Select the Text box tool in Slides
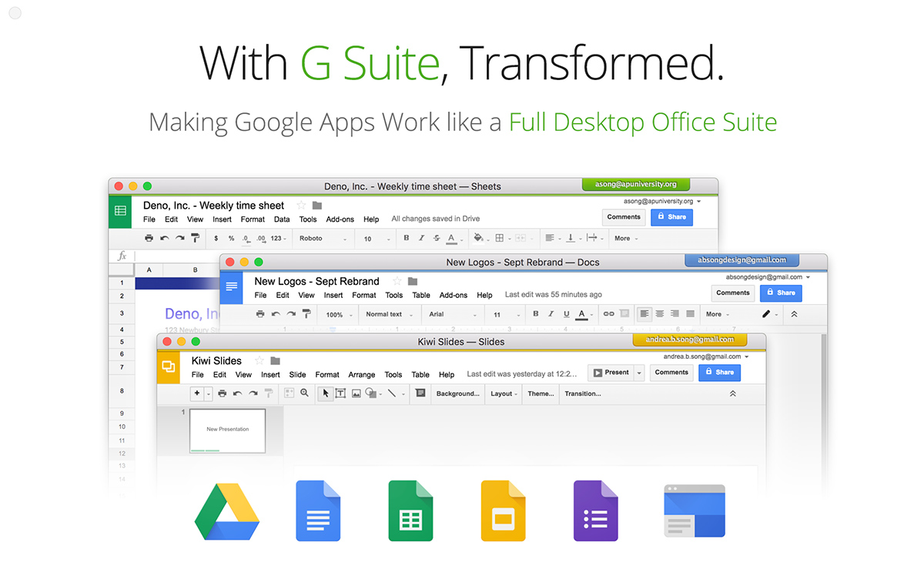The image size is (924, 569). tap(340, 393)
